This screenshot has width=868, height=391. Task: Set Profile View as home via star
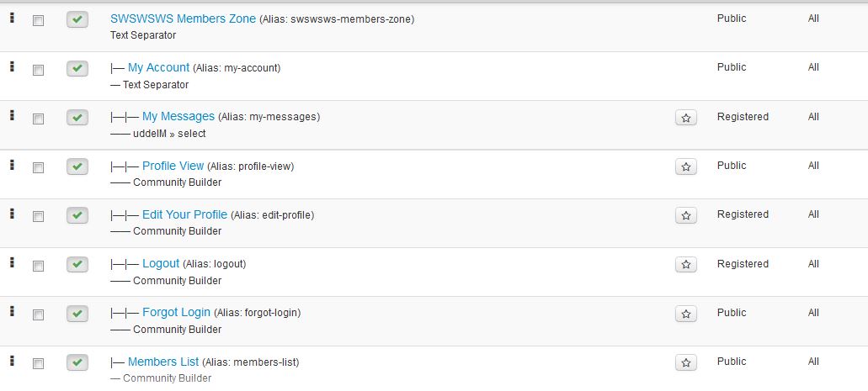(686, 166)
